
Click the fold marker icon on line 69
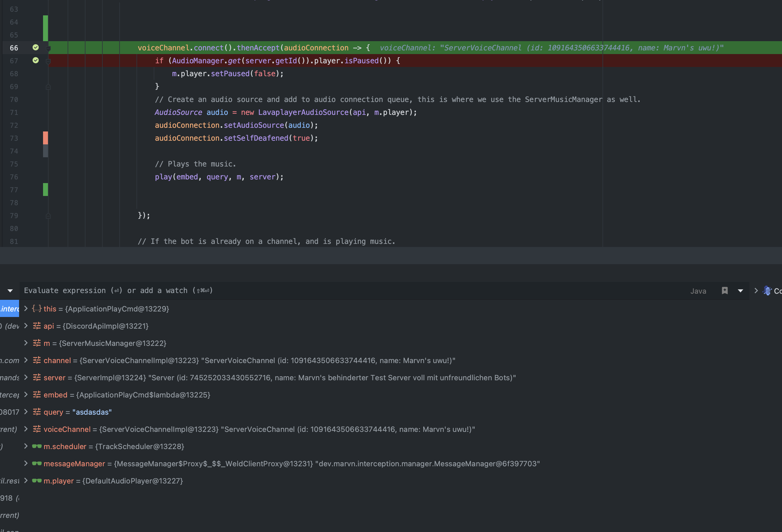coord(48,87)
